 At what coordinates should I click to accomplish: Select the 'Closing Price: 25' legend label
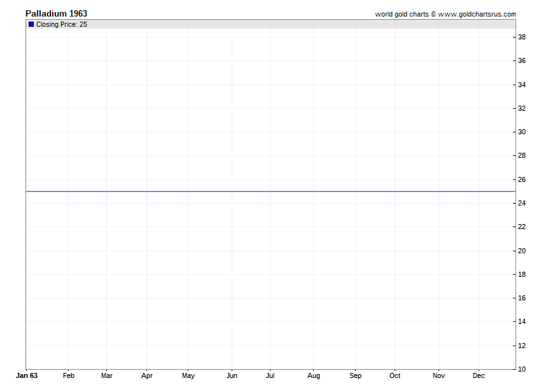point(62,24)
